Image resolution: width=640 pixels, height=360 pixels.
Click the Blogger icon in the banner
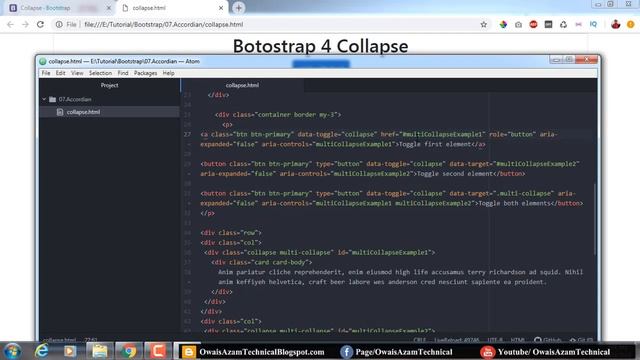[x=188, y=352]
